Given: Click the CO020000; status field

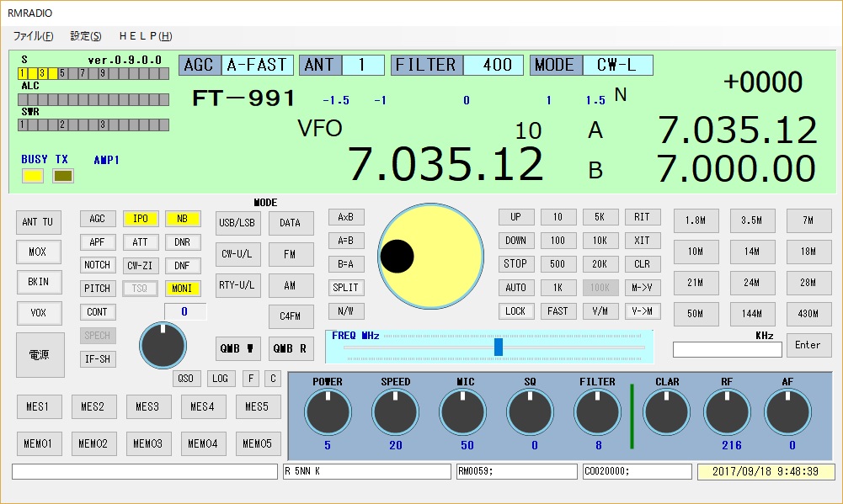Looking at the screenshot, I should pos(638,472).
